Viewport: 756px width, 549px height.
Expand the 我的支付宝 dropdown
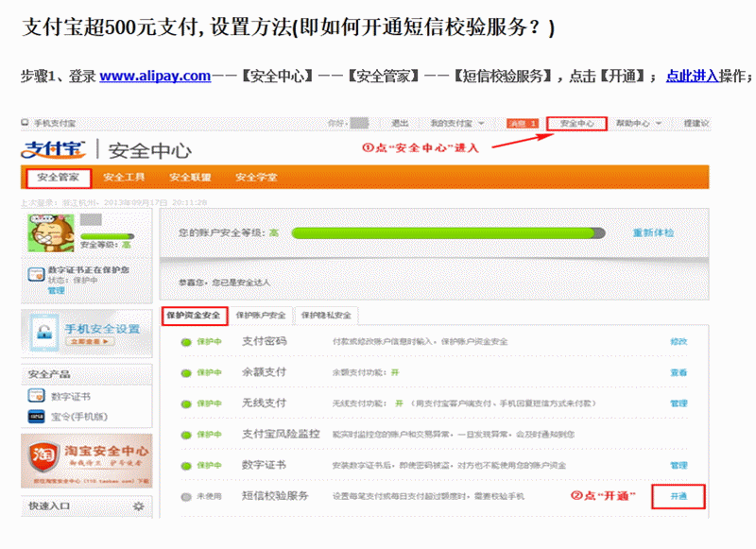click(456, 124)
